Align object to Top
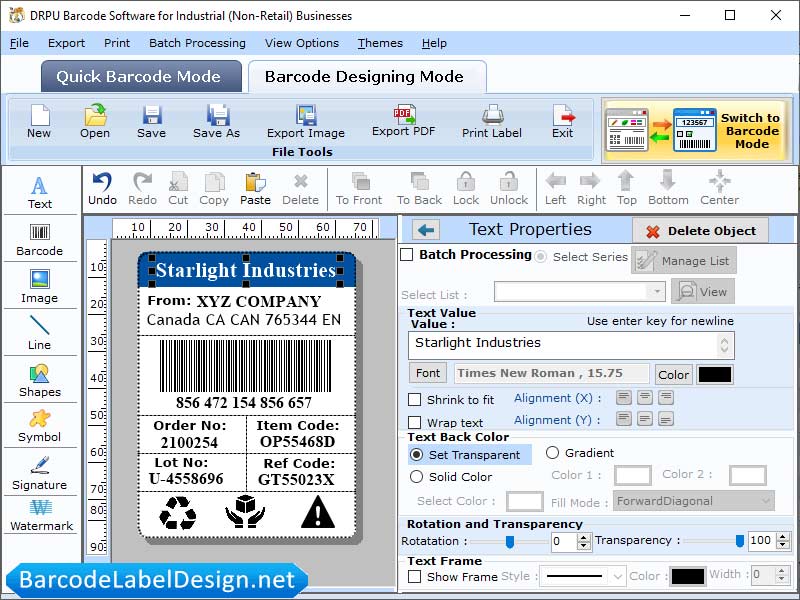This screenshot has height=600, width=800. click(x=626, y=181)
